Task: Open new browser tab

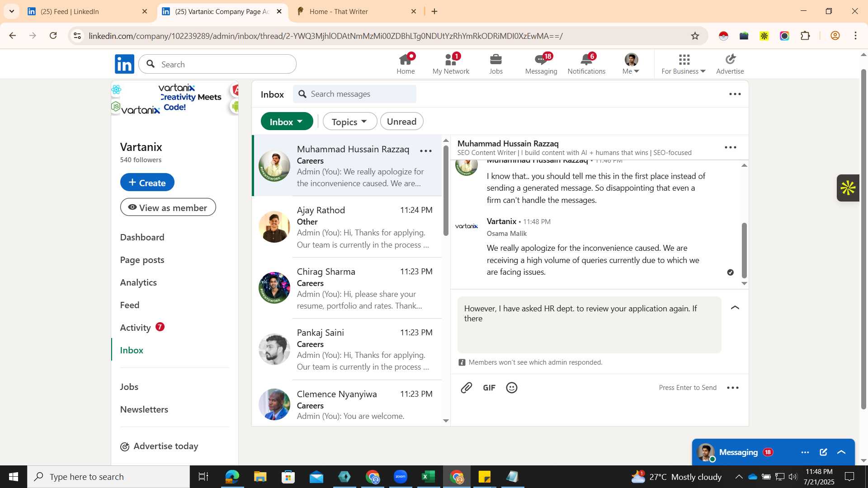Action: click(434, 11)
